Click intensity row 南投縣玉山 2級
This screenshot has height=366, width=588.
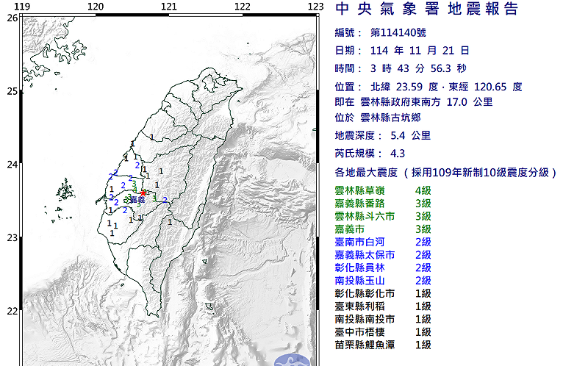click(x=383, y=281)
